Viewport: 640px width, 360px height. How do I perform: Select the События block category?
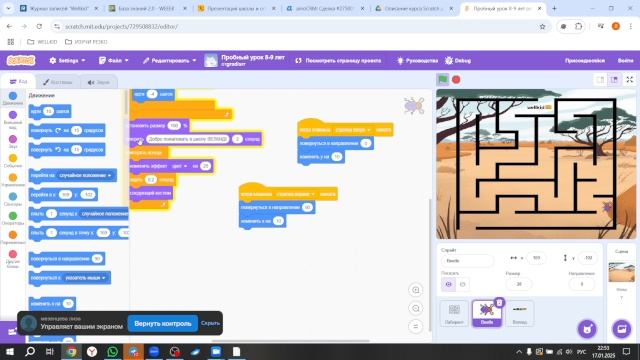coord(13,158)
